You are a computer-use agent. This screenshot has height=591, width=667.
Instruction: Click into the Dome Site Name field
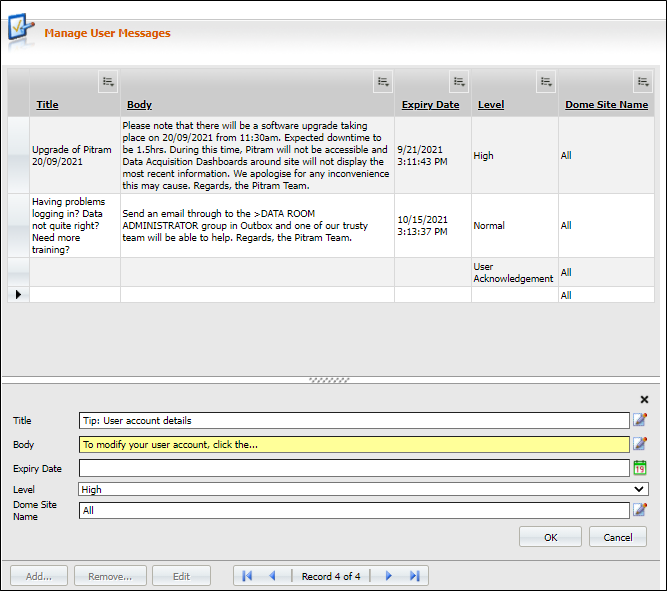tap(354, 510)
